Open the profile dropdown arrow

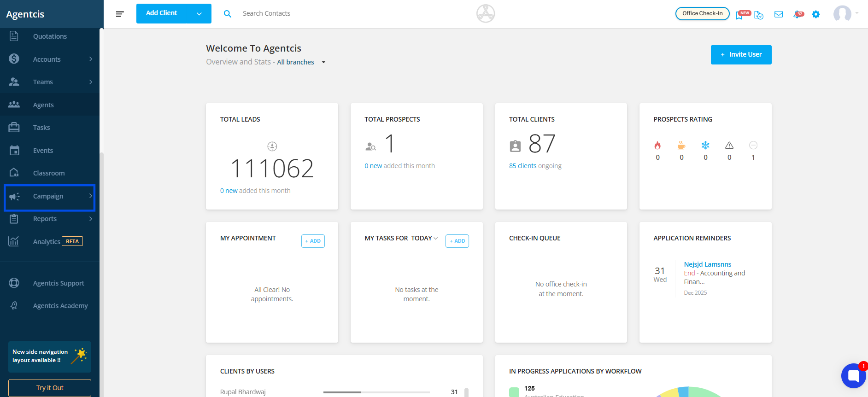pos(857,13)
